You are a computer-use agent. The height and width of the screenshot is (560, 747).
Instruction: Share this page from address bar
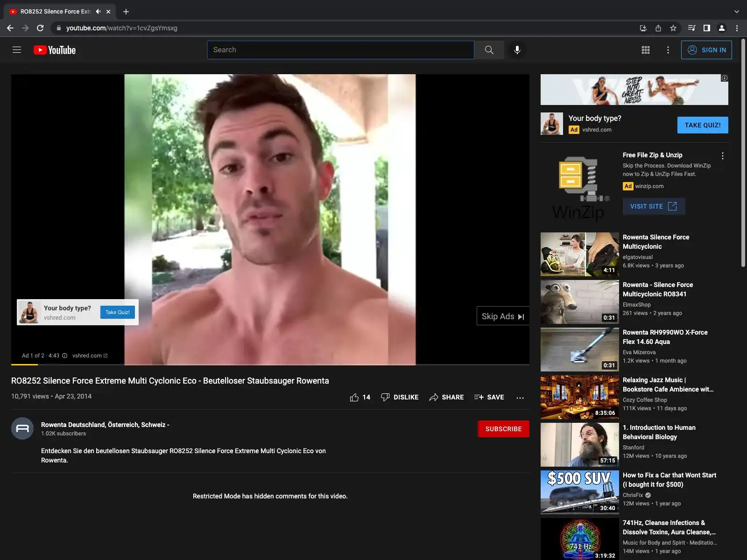(658, 28)
